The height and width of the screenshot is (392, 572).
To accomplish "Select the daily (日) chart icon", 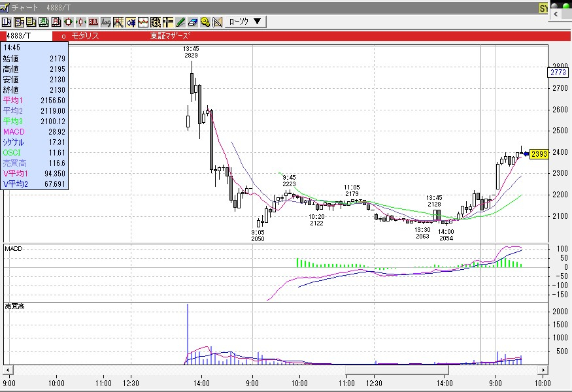I will pos(31,22).
